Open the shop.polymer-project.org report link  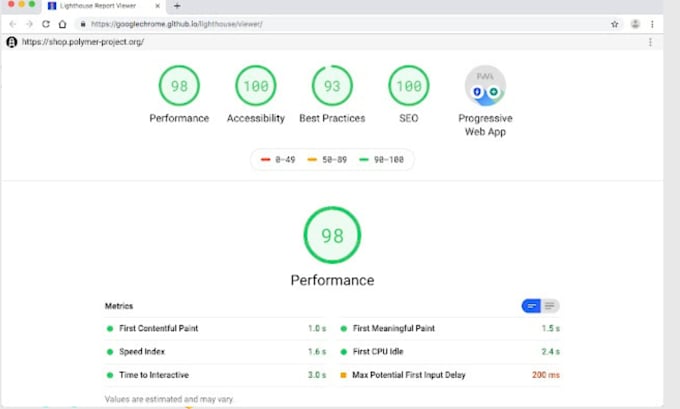[x=83, y=42]
